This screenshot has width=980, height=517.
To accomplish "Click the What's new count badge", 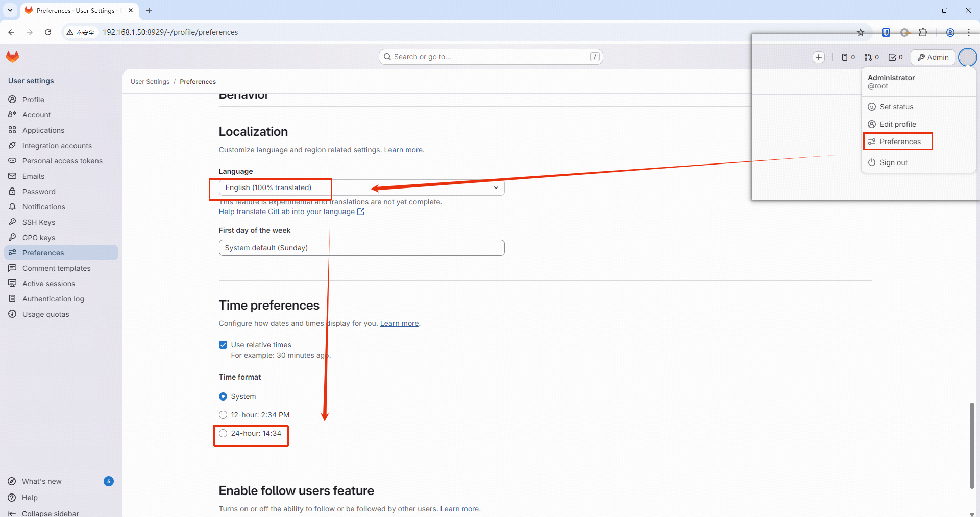I will pos(109,481).
